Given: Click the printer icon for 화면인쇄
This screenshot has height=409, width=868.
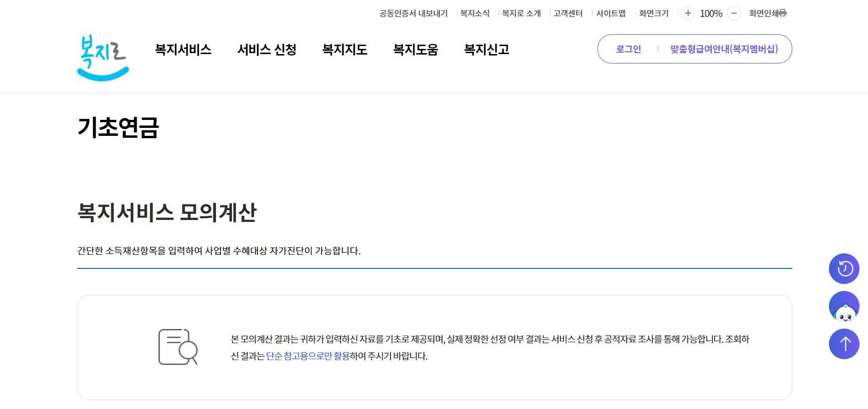Looking at the screenshot, I should 782,13.
